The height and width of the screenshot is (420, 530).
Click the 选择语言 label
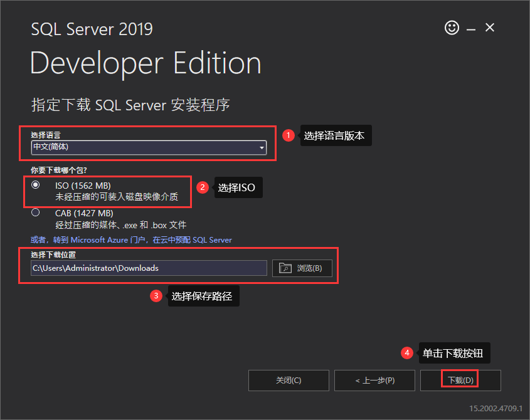point(46,135)
